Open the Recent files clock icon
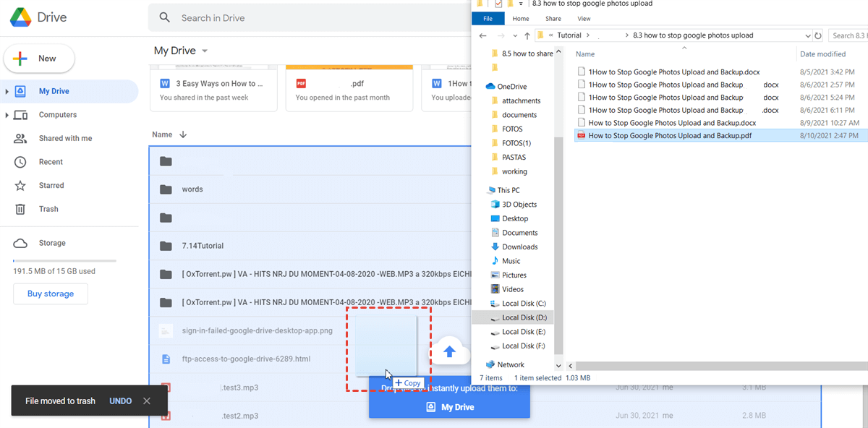Screen dimensions: 868x428 pyautogui.click(x=21, y=162)
